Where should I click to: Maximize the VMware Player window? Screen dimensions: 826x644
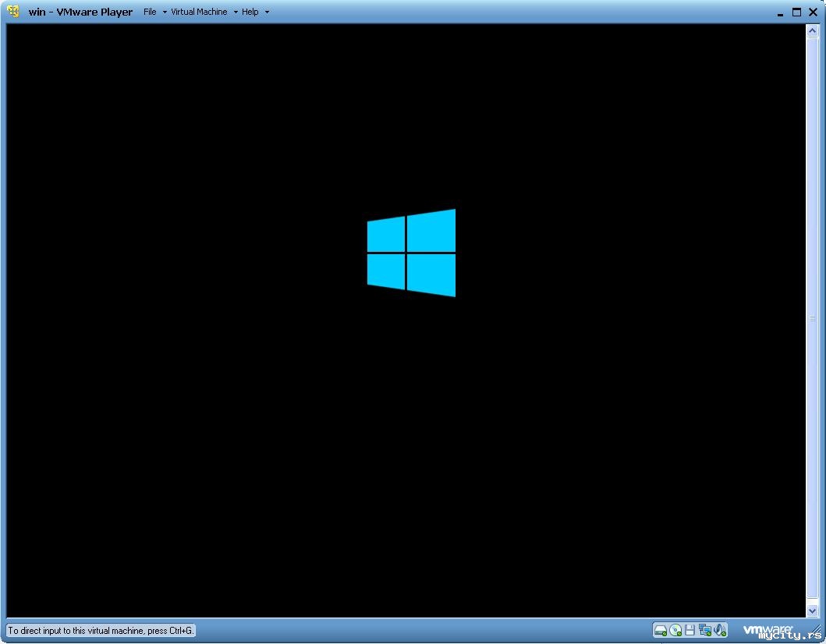[x=796, y=12]
